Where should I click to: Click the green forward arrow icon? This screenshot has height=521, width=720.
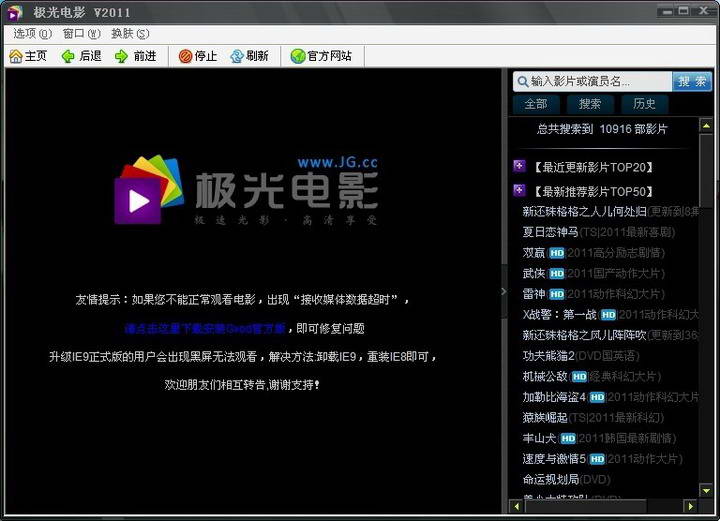[121, 56]
